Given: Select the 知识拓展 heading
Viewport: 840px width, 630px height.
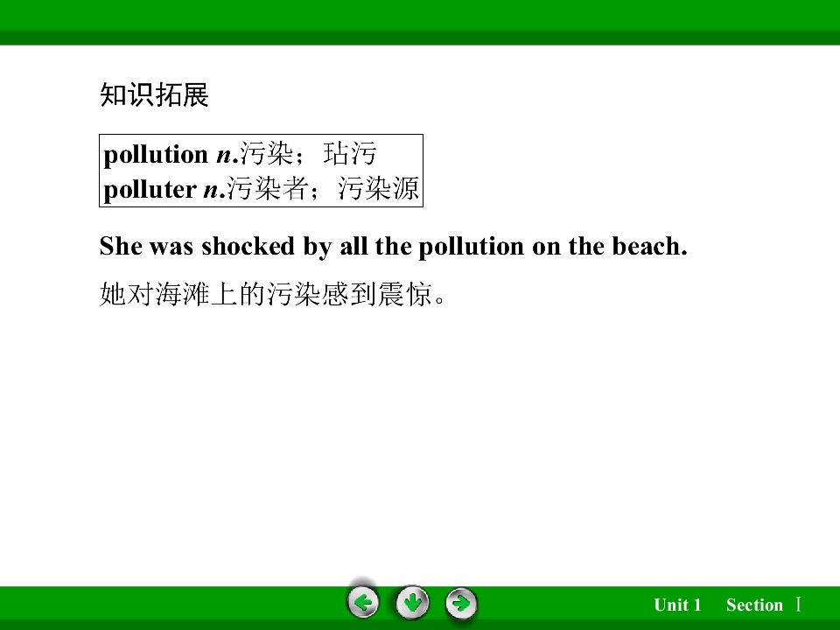Looking at the screenshot, I should (154, 94).
